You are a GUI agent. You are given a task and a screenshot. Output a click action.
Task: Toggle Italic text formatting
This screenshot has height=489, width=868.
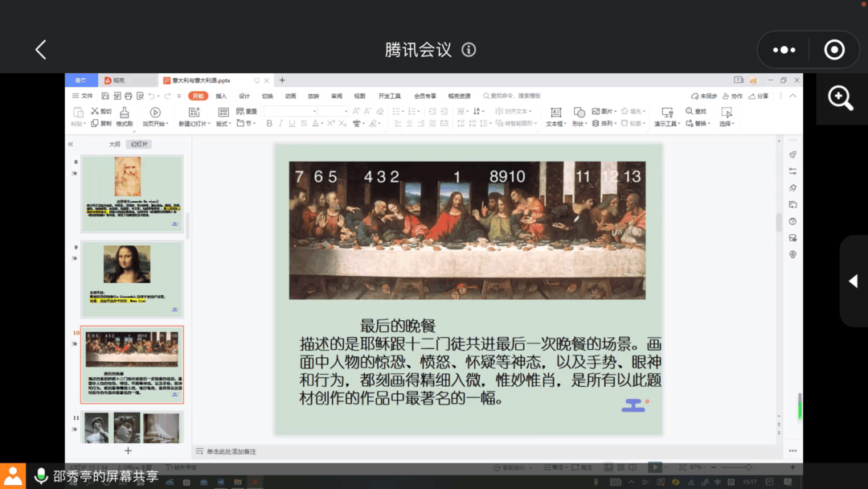280,124
